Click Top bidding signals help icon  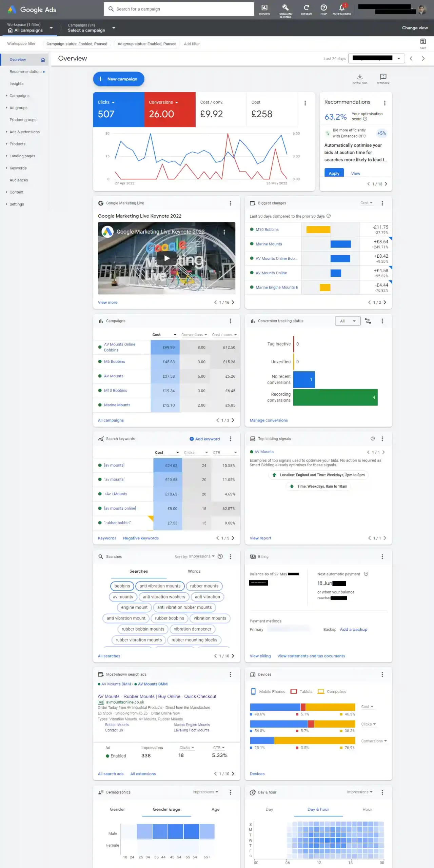click(373, 439)
